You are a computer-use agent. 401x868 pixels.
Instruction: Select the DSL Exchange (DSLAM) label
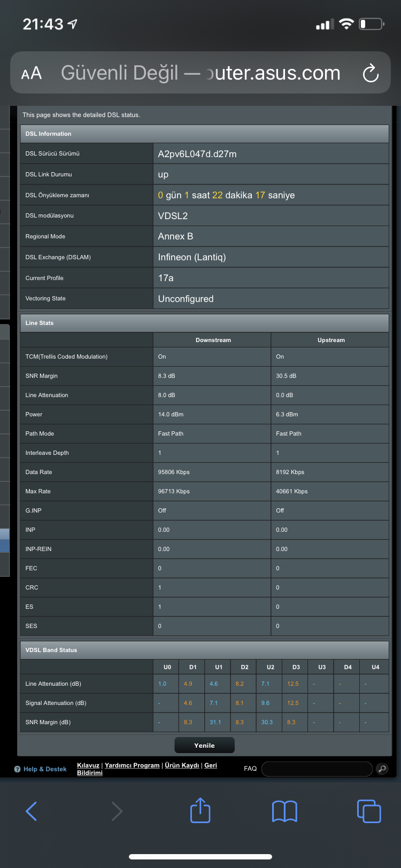(x=58, y=257)
